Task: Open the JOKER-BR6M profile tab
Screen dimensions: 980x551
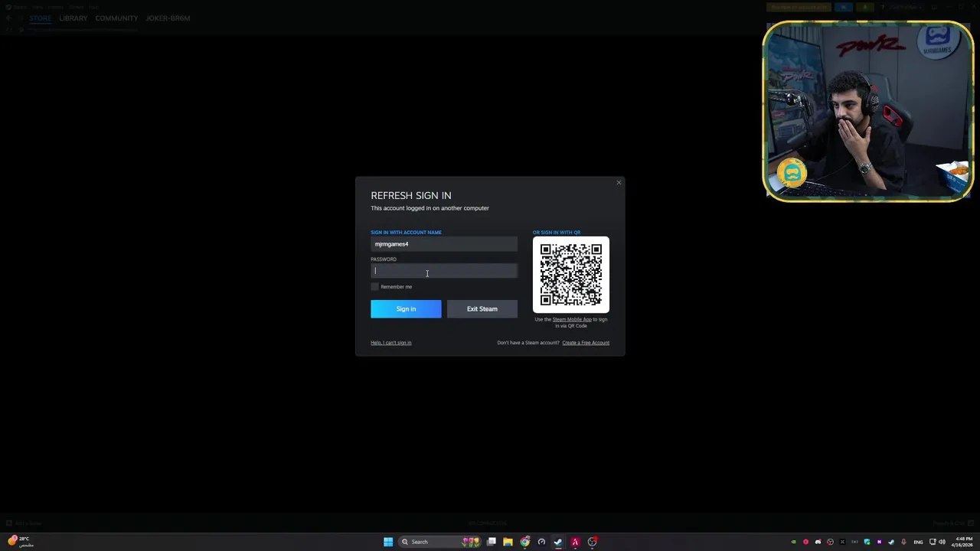Action: pyautogui.click(x=168, y=18)
